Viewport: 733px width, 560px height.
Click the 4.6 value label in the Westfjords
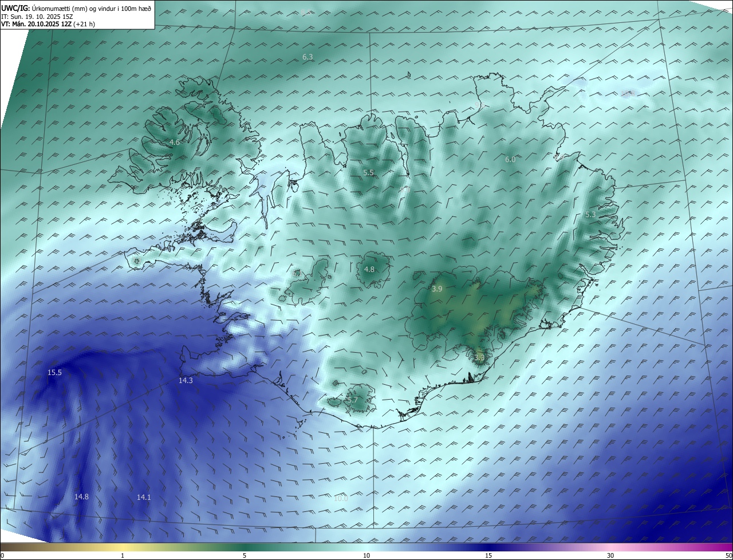pyautogui.click(x=175, y=142)
